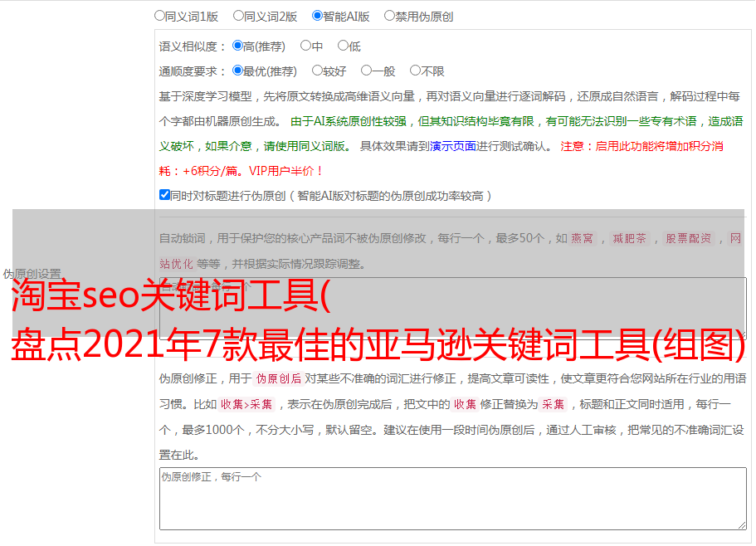
Task: Click the 伪原创修正 textarea resize grip
Action: pos(742,525)
